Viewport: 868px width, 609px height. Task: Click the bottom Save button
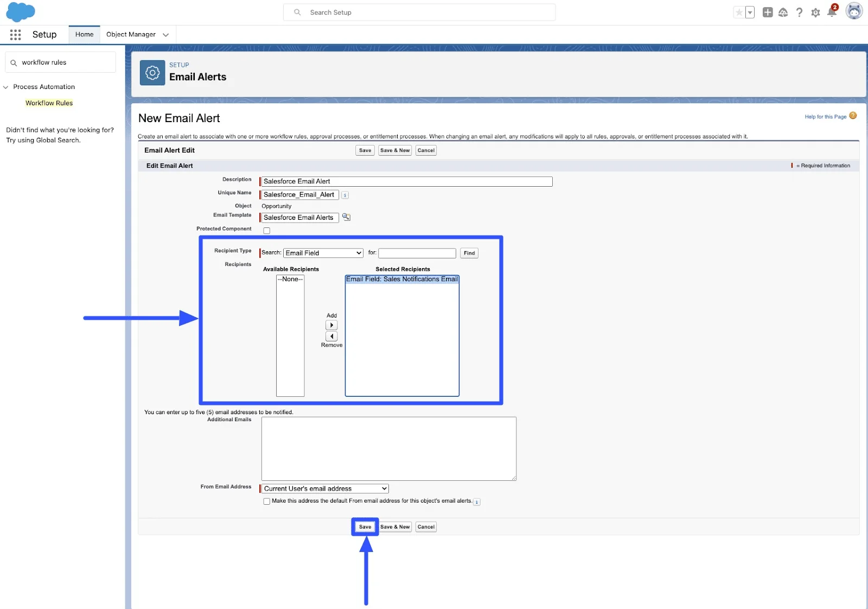(x=365, y=527)
